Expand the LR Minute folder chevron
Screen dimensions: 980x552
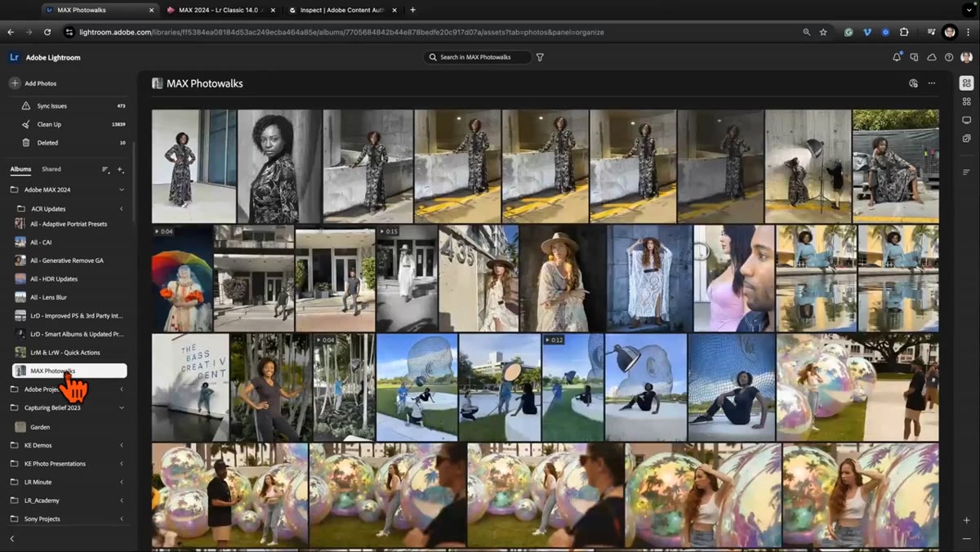coord(122,482)
